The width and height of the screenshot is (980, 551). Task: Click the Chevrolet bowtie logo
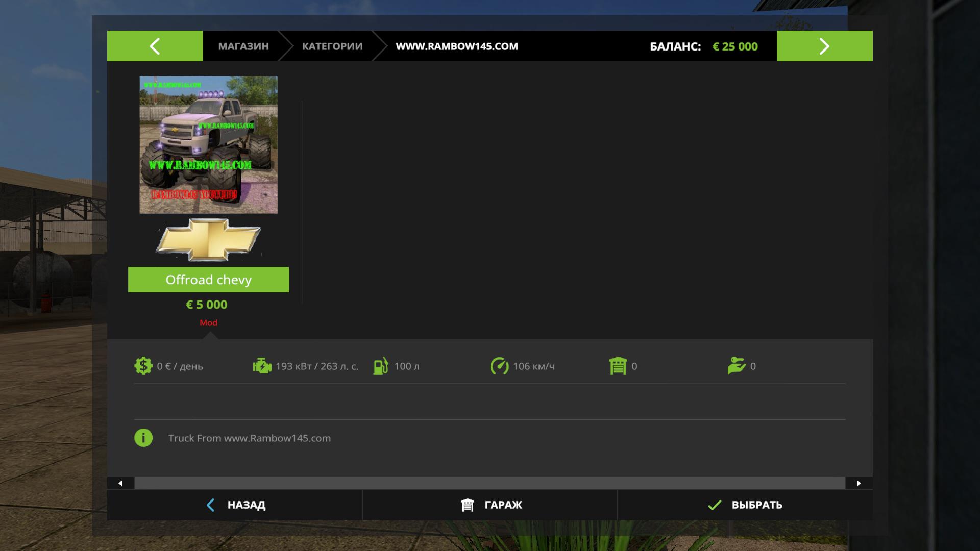pyautogui.click(x=208, y=239)
